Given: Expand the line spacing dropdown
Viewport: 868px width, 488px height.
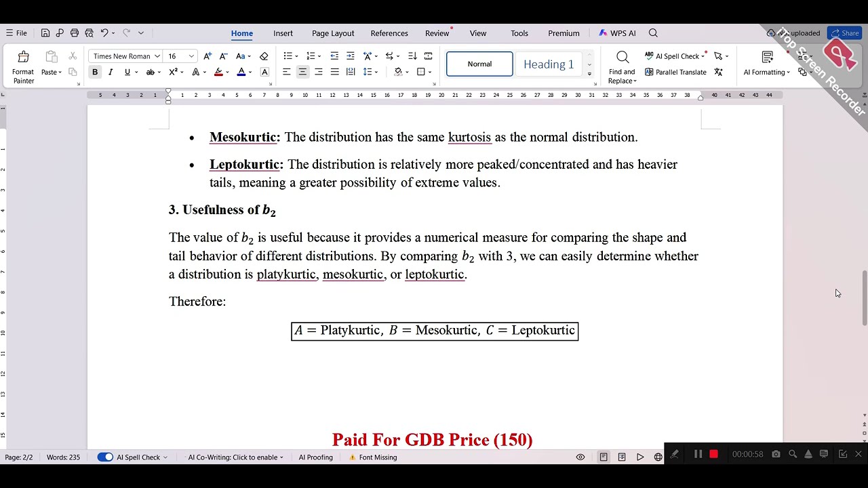Looking at the screenshot, I should [x=376, y=72].
